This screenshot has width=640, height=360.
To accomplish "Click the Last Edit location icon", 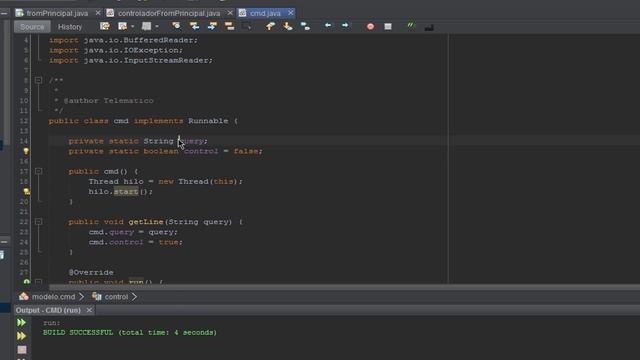I will (x=105, y=27).
